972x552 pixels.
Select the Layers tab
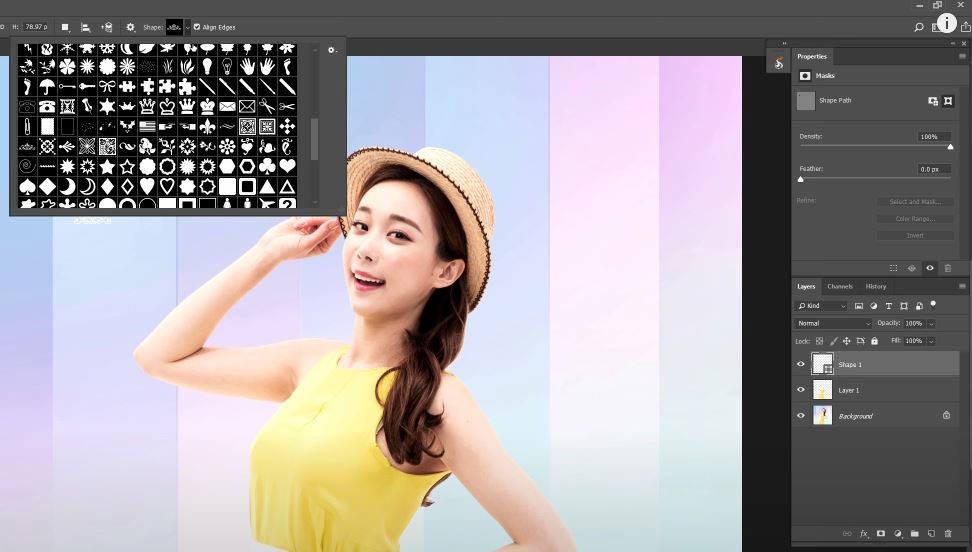pyautogui.click(x=806, y=287)
